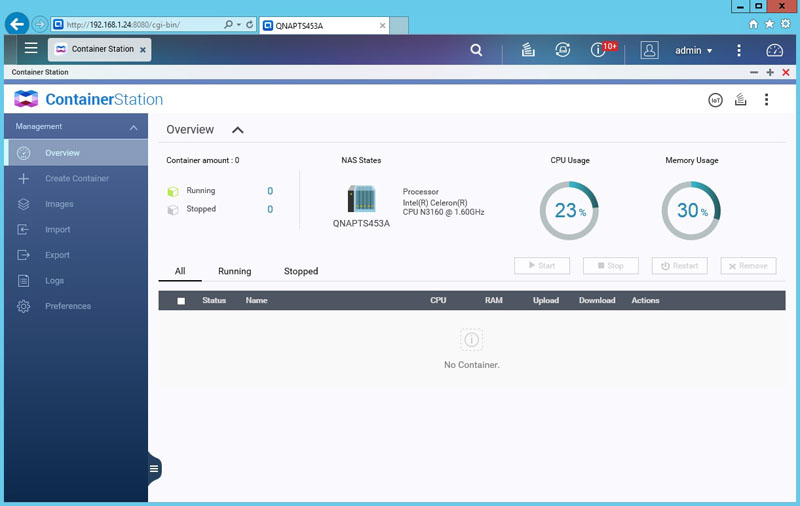Open the admin user dropdown
This screenshot has width=800, height=506.
[694, 50]
